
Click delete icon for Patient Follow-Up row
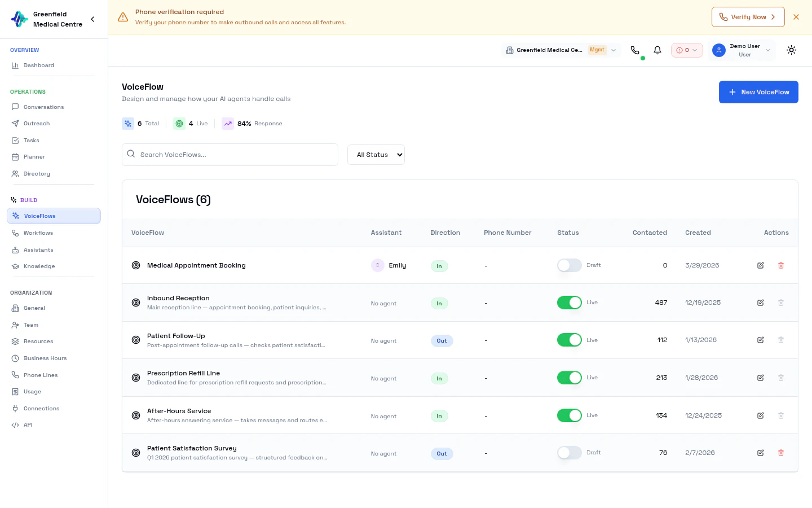click(x=781, y=340)
